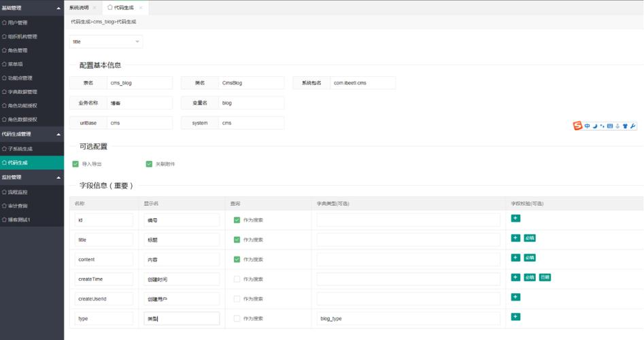
Task: Click the wrench icon in the Sogou toolbar
Action: click(633, 126)
